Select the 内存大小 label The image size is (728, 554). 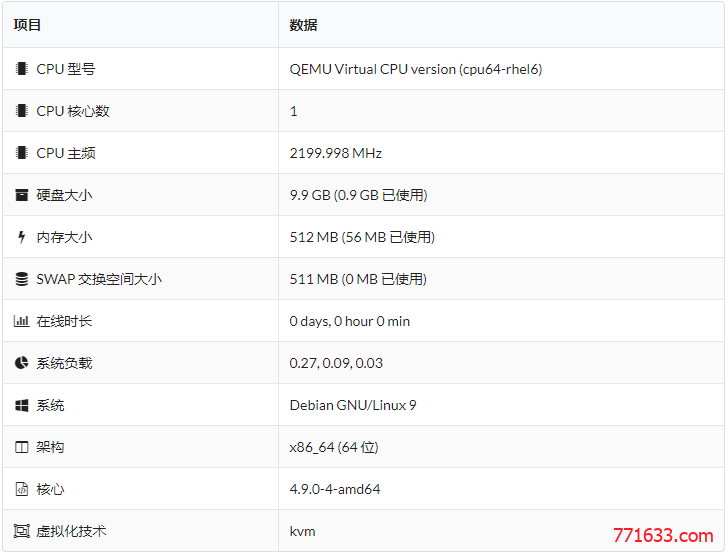click(64, 237)
